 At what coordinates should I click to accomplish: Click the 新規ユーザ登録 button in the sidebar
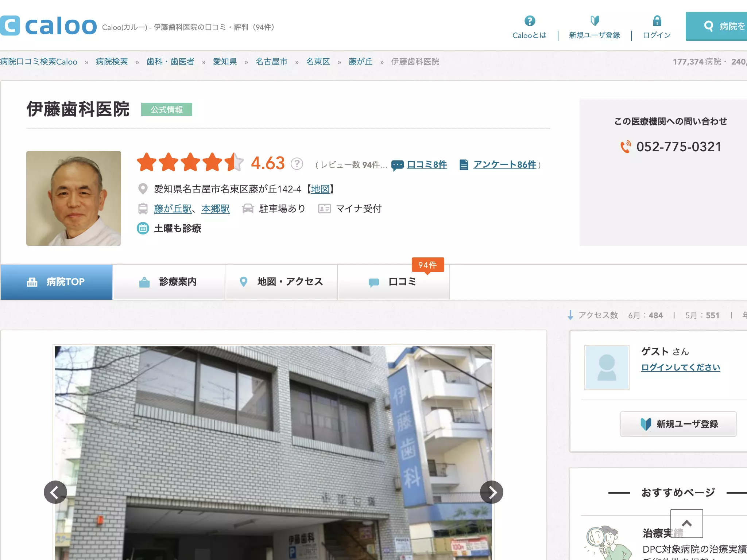pos(678,424)
